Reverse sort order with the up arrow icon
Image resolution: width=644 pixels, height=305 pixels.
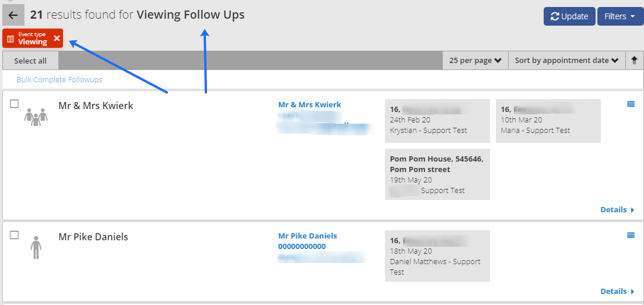[x=634, y=60]
